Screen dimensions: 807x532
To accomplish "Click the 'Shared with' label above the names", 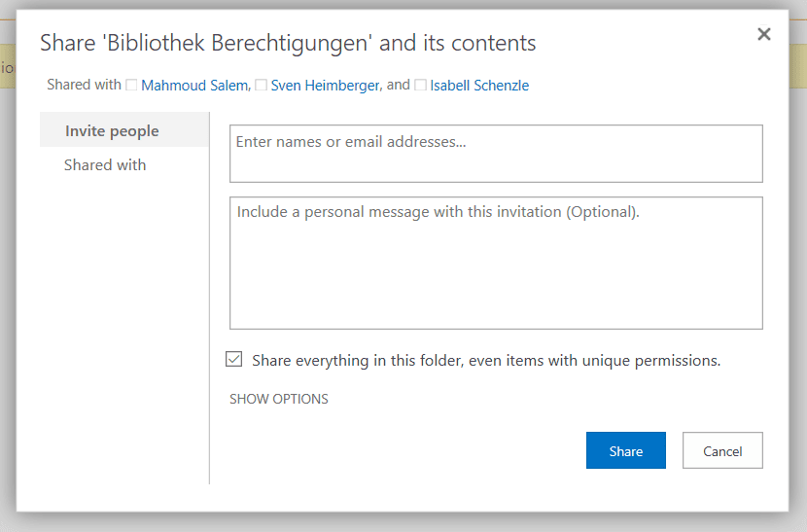I will (84, 85).
